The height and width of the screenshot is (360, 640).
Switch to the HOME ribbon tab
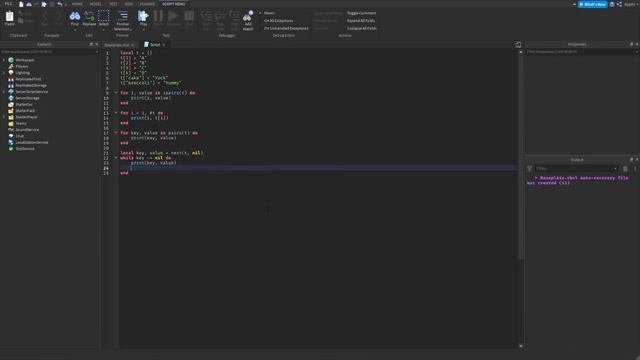point(77,4)
